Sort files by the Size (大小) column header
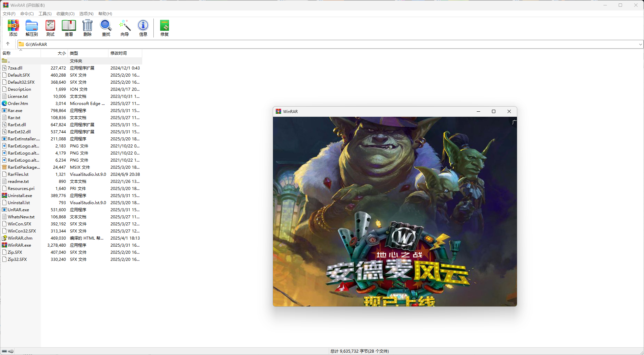644x355 pixels. click(x=54, y=53)
